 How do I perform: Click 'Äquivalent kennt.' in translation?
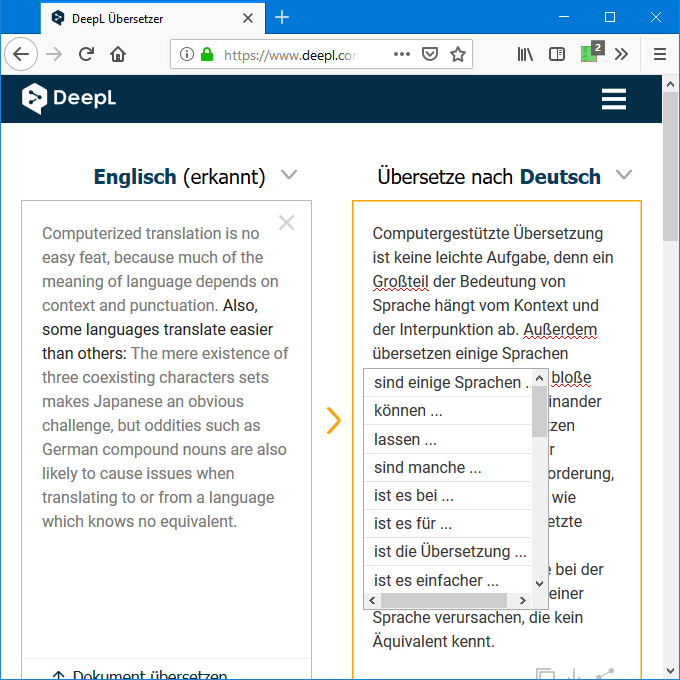click(434, 641)
